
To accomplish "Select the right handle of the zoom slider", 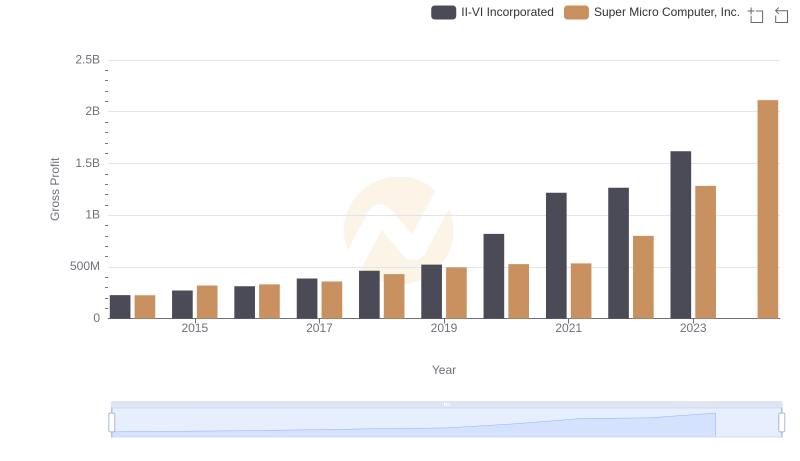I will point(781,422).
